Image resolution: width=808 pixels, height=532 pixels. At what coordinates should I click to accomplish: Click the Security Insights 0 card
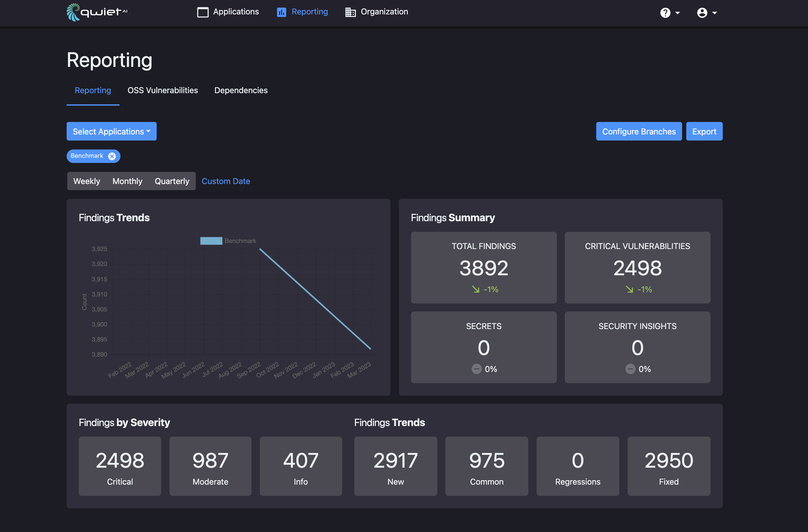click(637, 347)
